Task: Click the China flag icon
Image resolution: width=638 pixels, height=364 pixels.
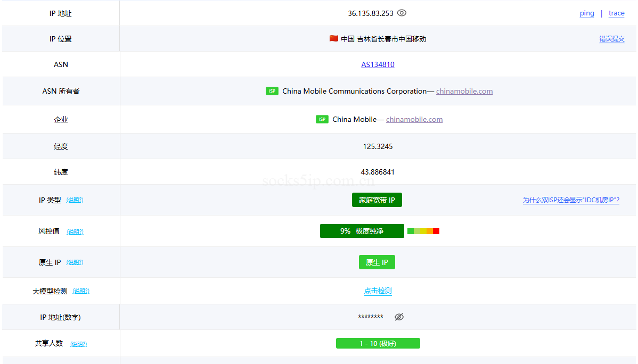Action: click(334, 38)
